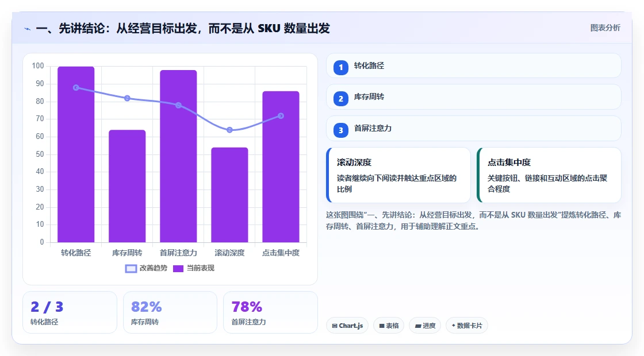
Task: Click the 82% 库存周转 stat card
Action: point(170,312)
